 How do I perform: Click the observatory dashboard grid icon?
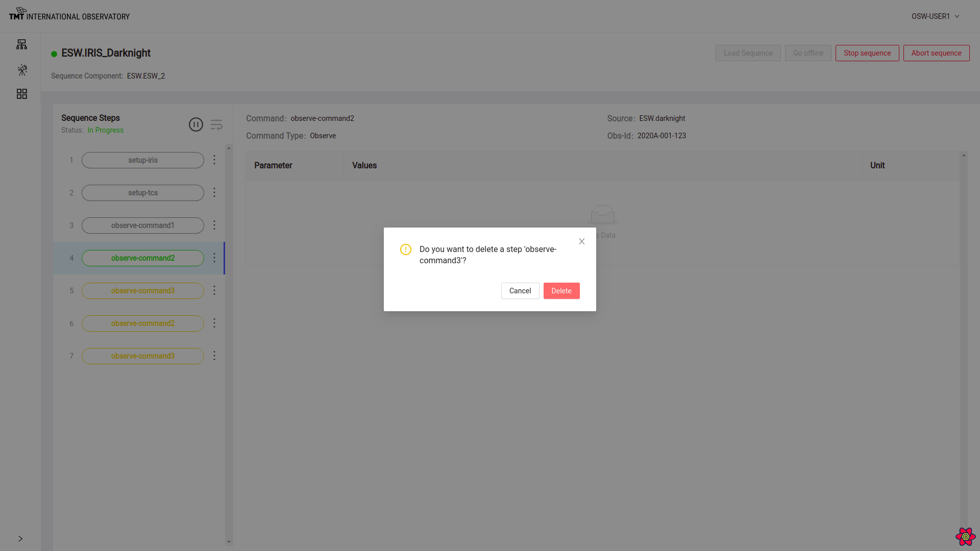click(x=21, y=93)
